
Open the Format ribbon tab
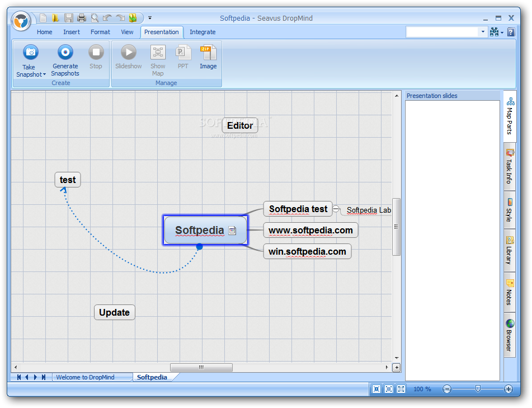100,32
